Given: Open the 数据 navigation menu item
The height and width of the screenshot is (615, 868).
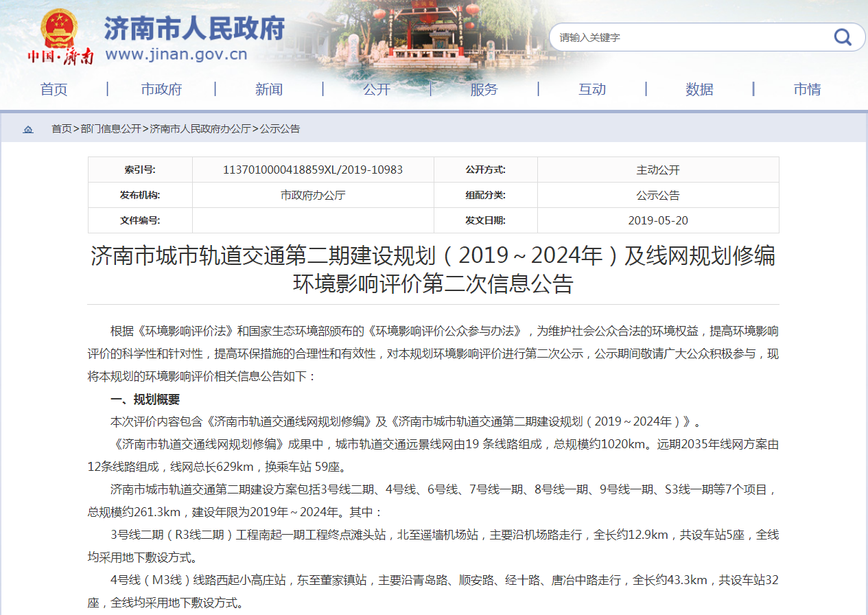Looking at the screenshot, I should coord(699,89).
